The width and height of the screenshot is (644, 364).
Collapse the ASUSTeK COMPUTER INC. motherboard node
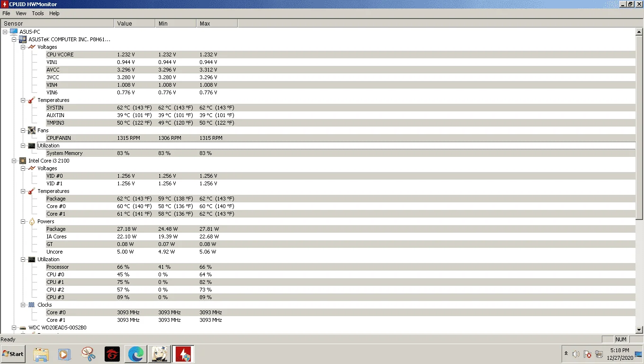point(14,39)
